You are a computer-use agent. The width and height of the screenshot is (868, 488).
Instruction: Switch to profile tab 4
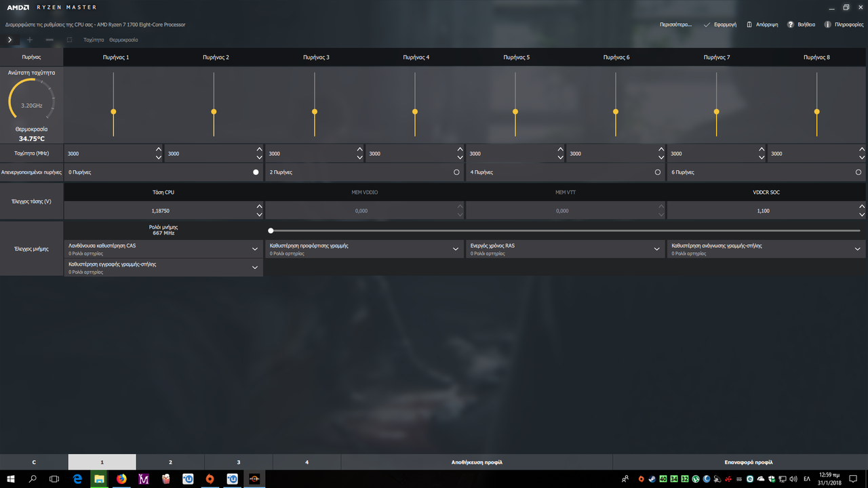[x=307, y=462]
